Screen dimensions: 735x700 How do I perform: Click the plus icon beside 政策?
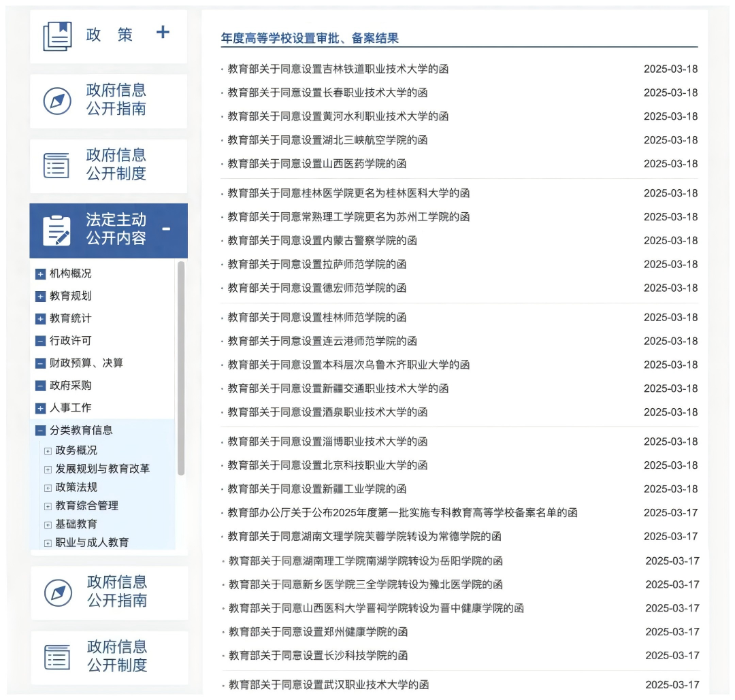163,33
